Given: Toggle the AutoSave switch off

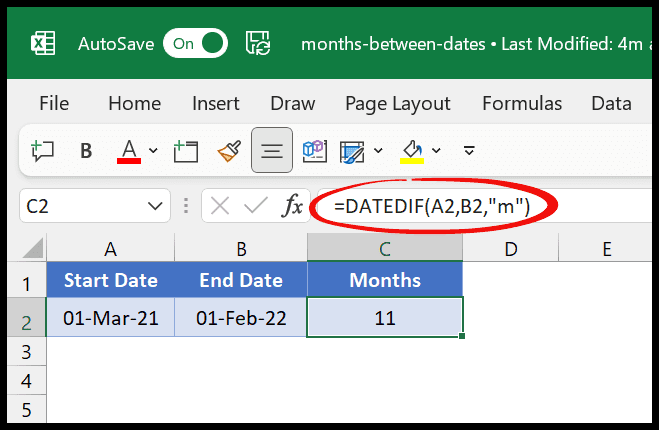Looking at the screenshot, I should pos(195,43).
